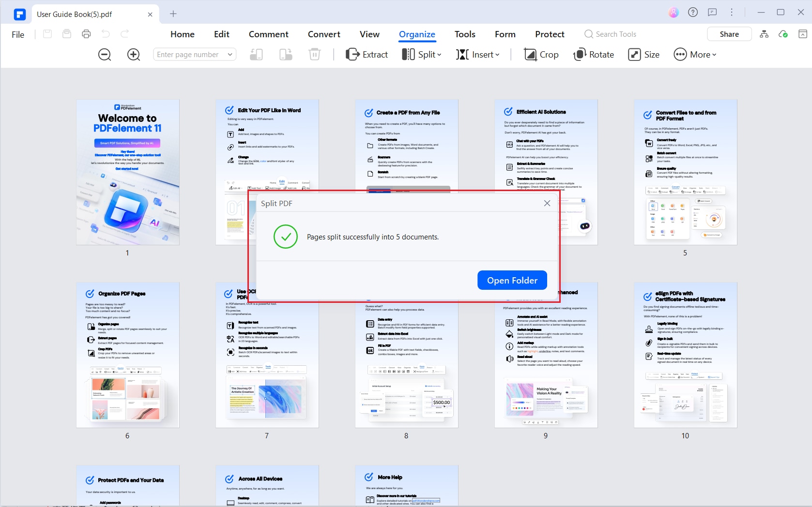Open the Insert dropdown tool

477,55
